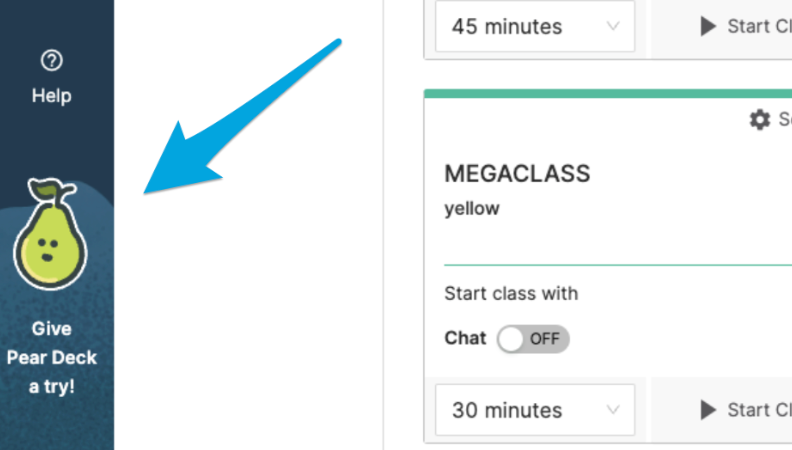
Task: Select the Help sidebar menu label
Action: tap(52, 96)
